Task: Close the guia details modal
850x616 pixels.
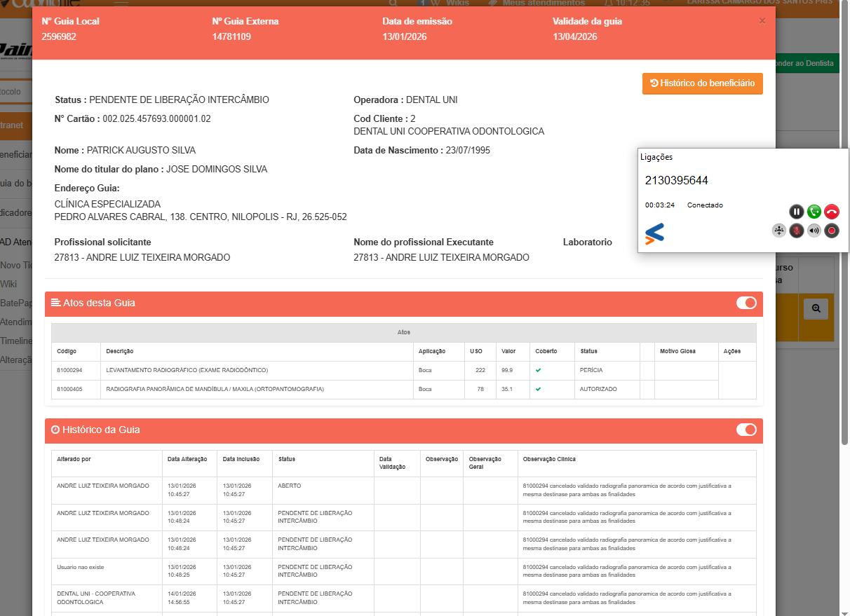Action: point(762,21)
